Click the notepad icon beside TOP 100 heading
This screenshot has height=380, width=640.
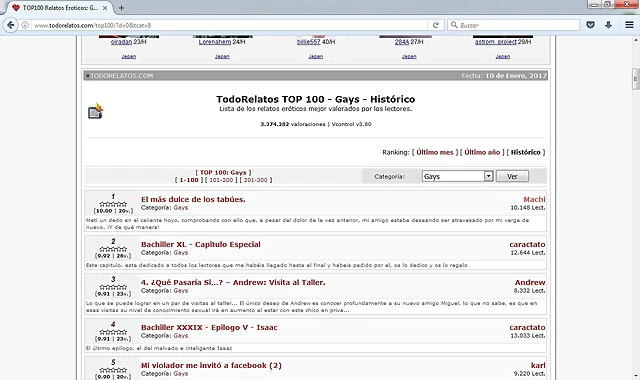coord(96,111)
